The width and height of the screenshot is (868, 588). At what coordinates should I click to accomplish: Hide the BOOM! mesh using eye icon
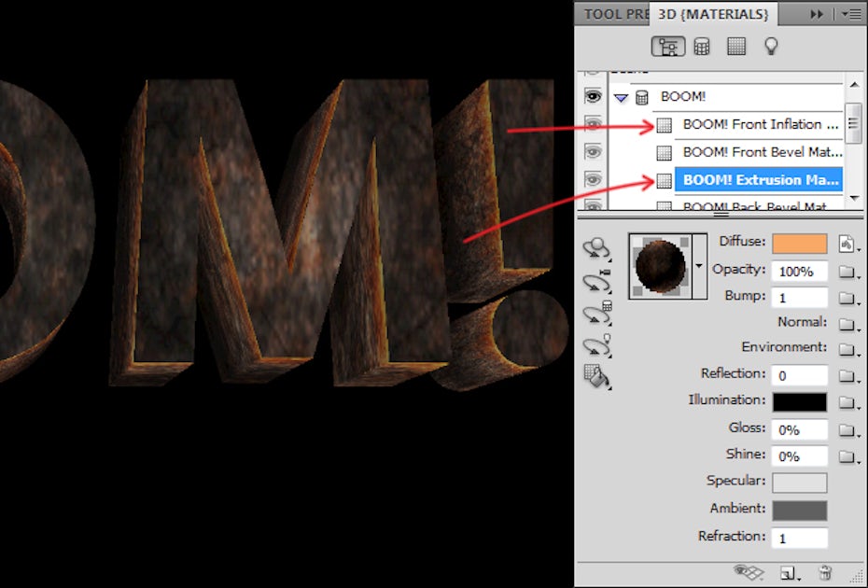[593, 96]
